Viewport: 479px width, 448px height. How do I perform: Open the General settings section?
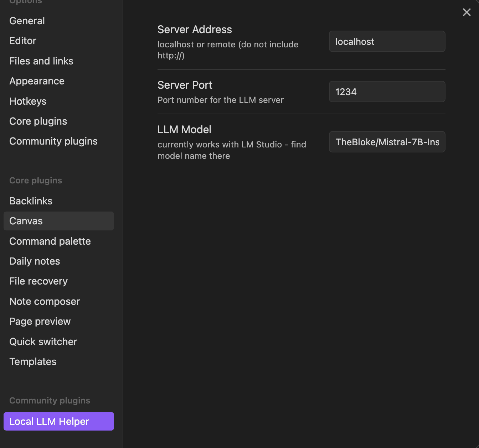[27, 21]
